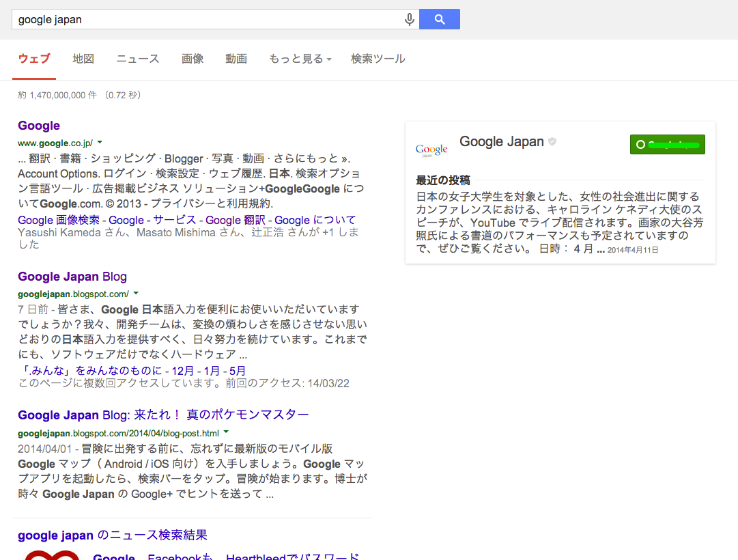Switch to the 画像 tab
This screenshot has width=738, height=560.
tap(193, 59)
